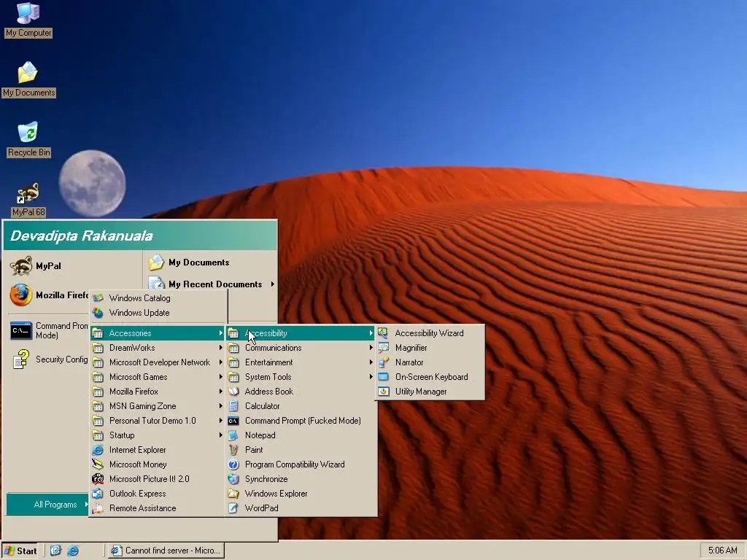Open Utility Manager
The width and height of the screenshot is (747, 560).
(x=430, y=392)
